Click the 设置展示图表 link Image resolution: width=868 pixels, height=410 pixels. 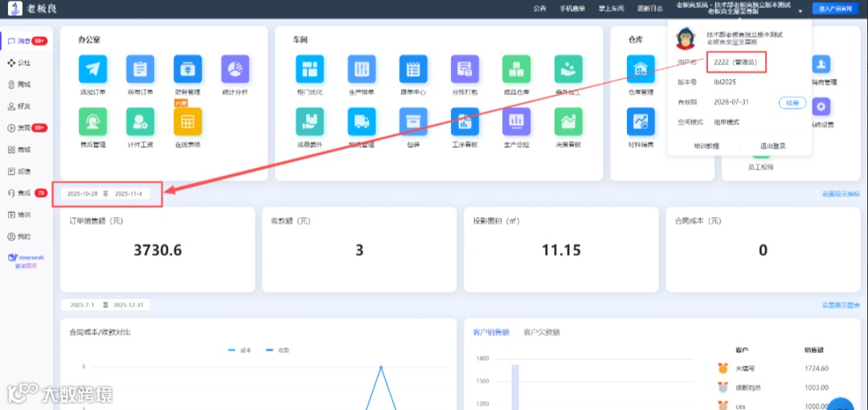pos(841,305)
